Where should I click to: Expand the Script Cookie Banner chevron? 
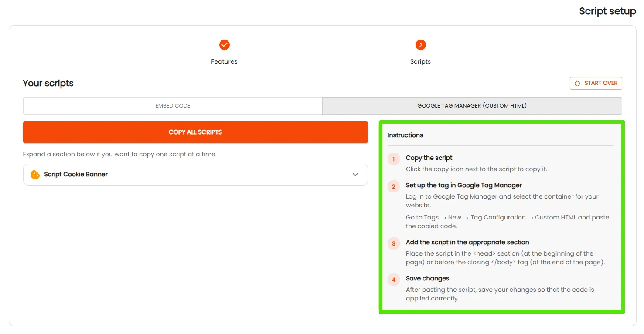(x=355, y=175)
